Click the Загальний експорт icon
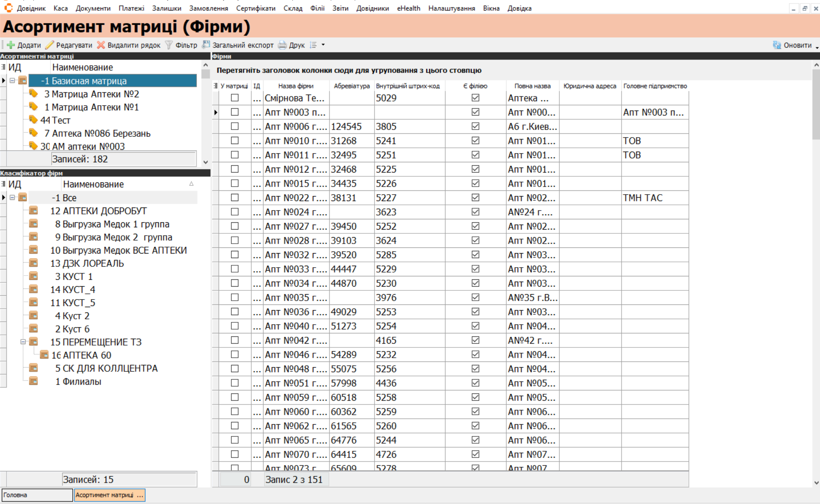 coord(206,45)
